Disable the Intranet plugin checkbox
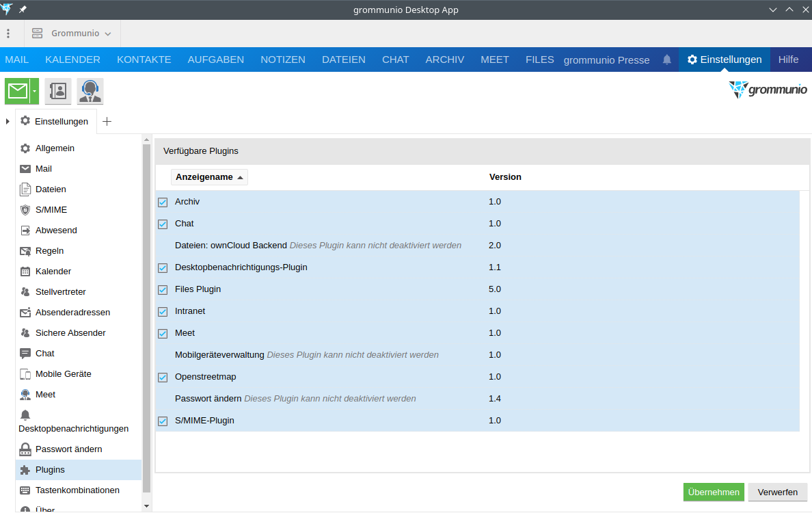 click(163, 311)
